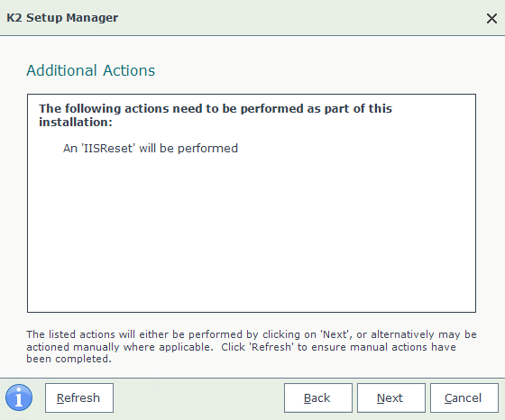The height and width of the screenshot is (420, 505).
Task: Perform the IISReset by clicking Next
Action: pos(391,397)
